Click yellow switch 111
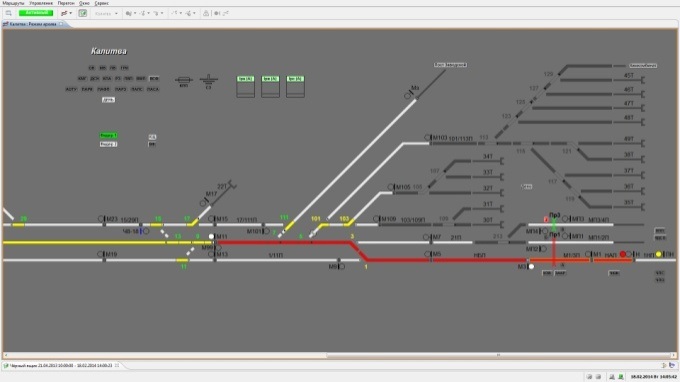680x382 pixels. 289,226
